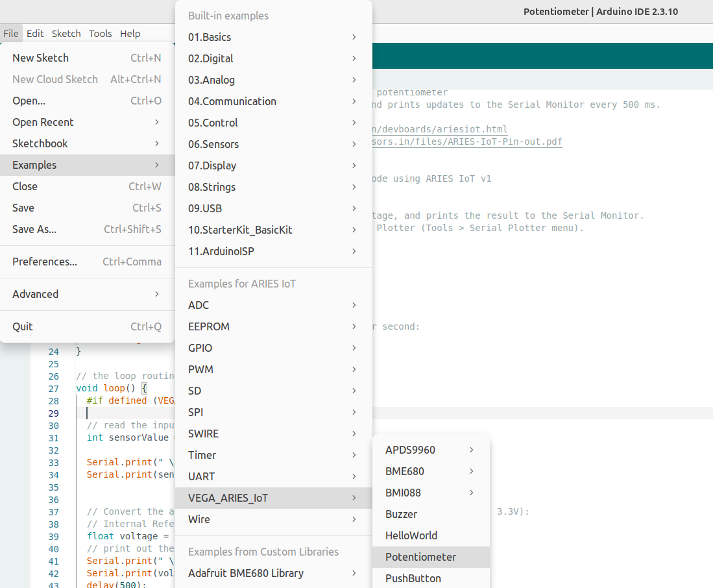Click the Edit menu
713x588 pixels.
coord(35,34)
